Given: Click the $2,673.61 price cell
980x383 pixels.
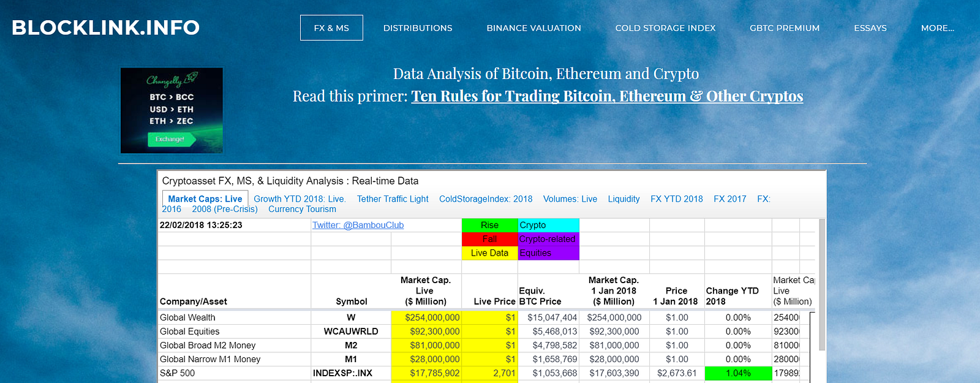Looking at the screenshot, I should point(677,373).
